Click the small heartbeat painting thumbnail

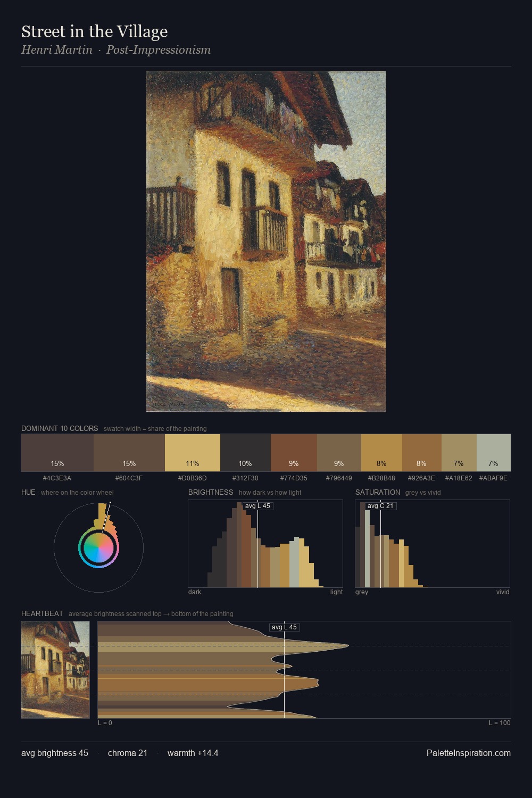click(x=55, y=670)
